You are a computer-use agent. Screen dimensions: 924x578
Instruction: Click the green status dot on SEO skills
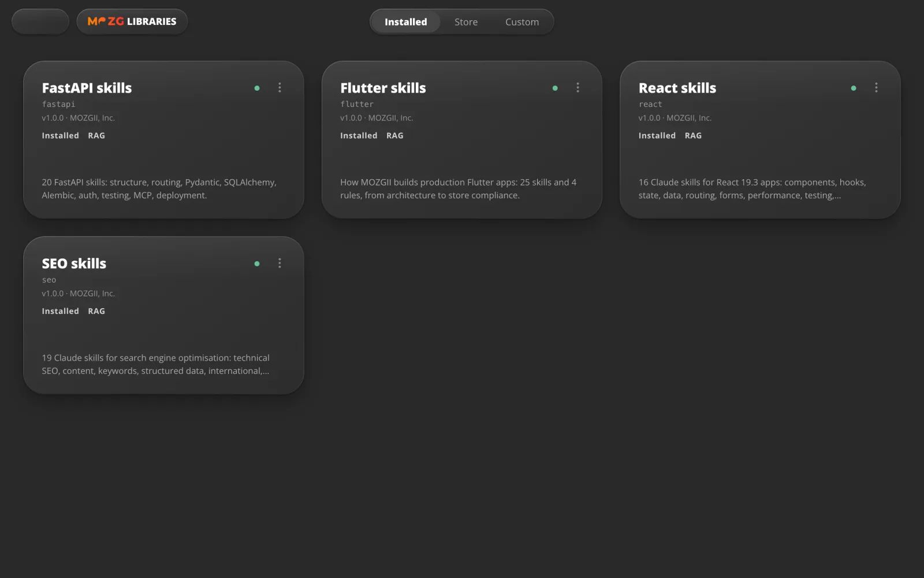click(257, 264)
